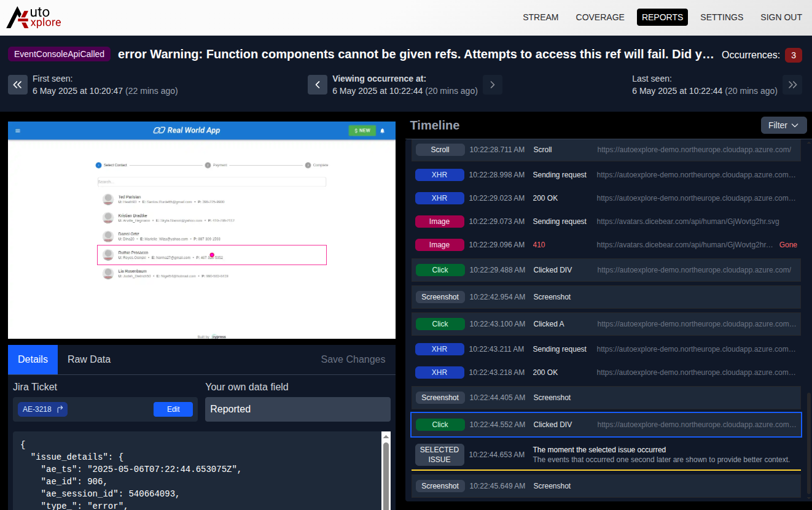Open the COVERAGE menu item

click(x=600, y=17)
